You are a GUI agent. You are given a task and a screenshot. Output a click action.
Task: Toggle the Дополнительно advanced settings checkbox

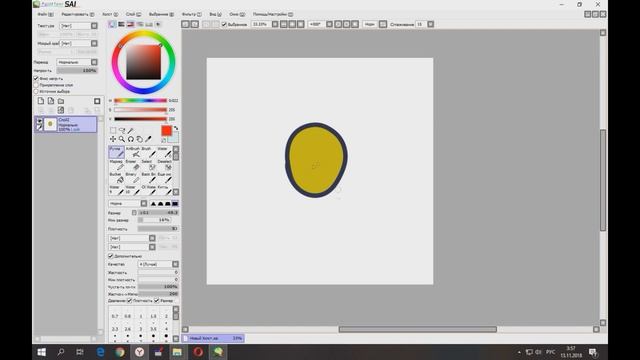pos(111,256)
